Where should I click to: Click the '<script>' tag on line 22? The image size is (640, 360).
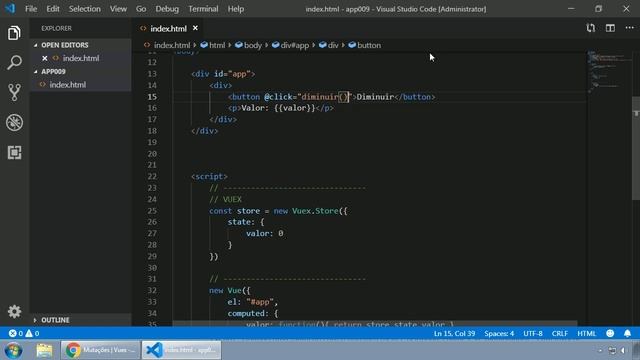[x=209, y=176]
